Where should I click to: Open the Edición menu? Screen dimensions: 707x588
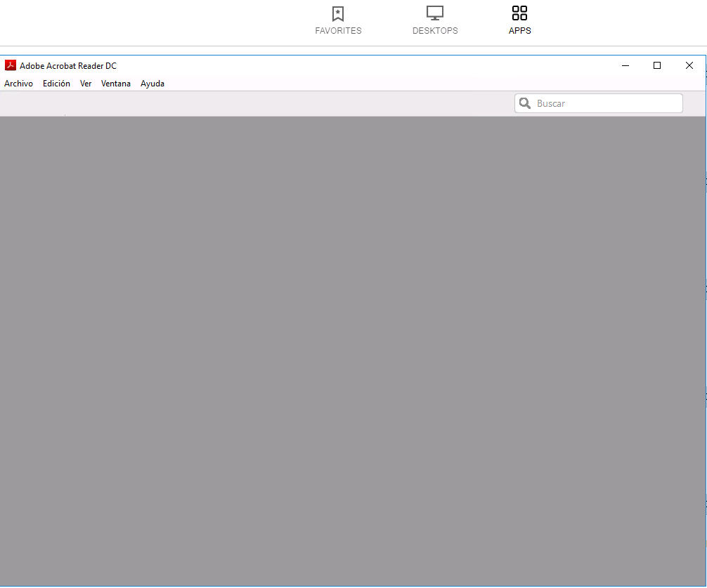coord(56,83)
